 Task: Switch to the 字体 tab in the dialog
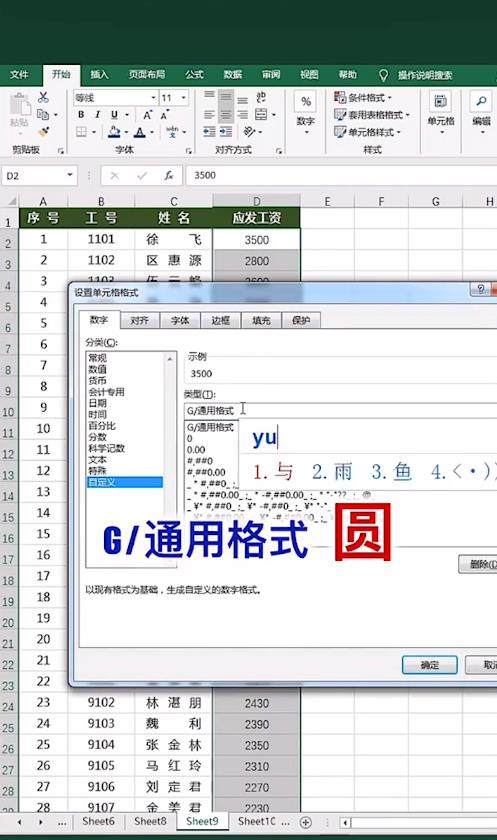click(x=180, y=320)
